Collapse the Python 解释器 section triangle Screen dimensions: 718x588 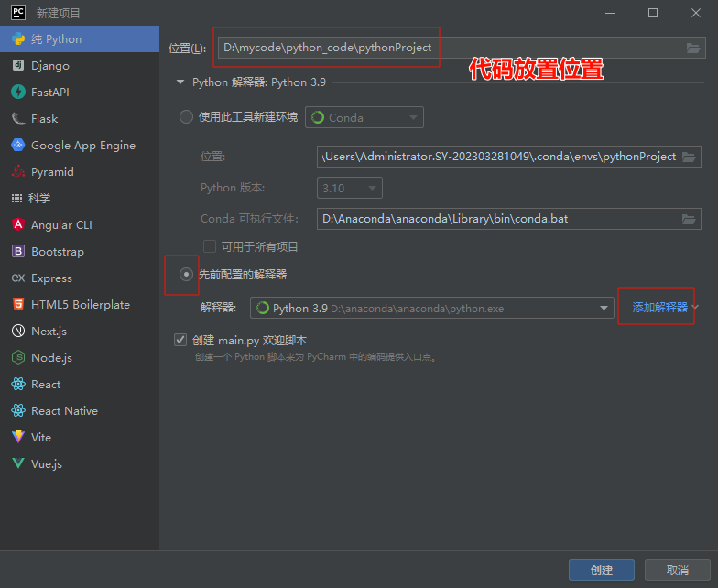click(180, 82)
